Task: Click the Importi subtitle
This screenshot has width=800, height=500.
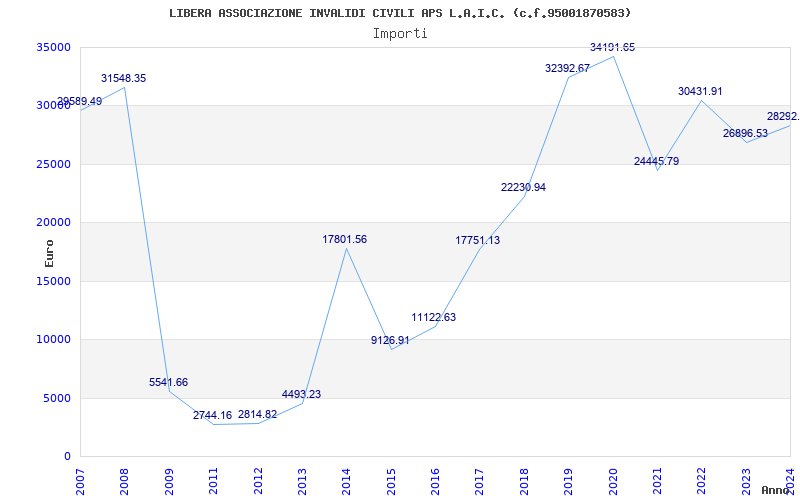Action: point(400,34)
